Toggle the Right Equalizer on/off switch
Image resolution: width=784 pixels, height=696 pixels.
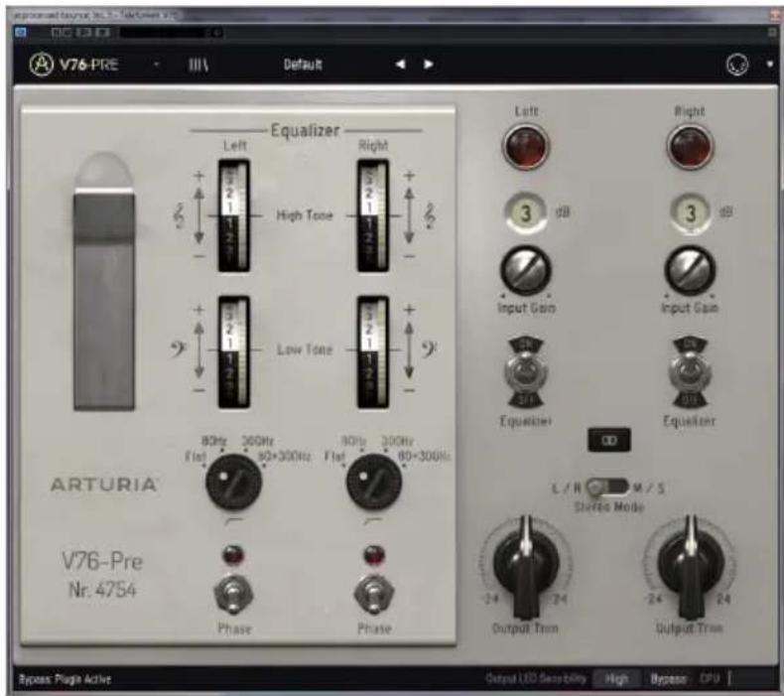point(690,372)
